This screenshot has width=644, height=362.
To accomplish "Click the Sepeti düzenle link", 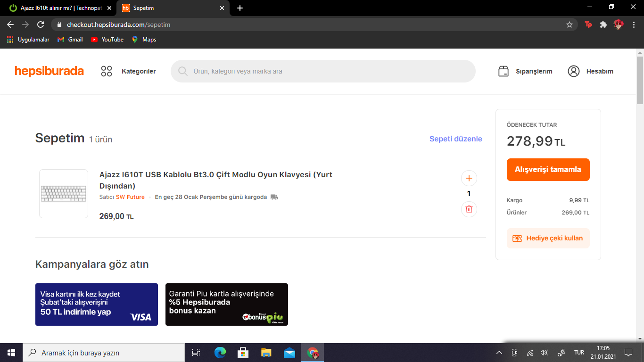I will (x=456, y=139).
